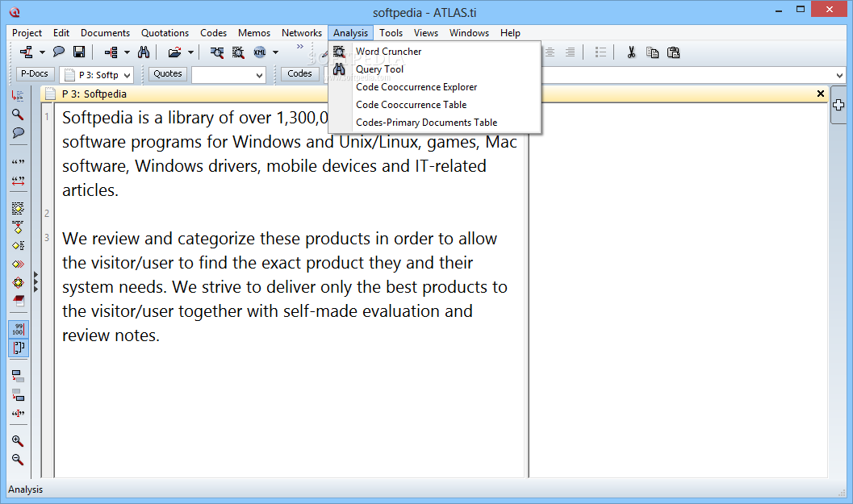Click the open folder toolbar icon

click(174, 52)
